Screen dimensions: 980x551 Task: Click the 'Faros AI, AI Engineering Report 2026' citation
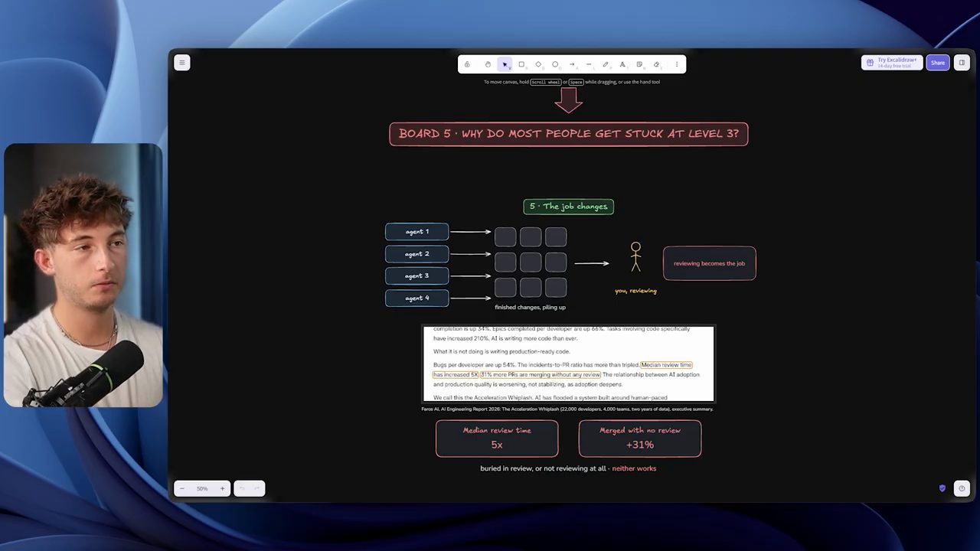coord(567,409)
